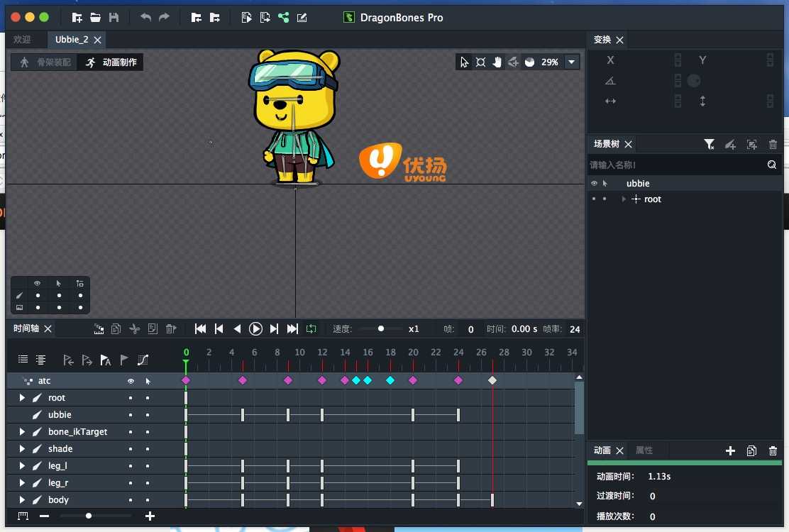
Task: Click the add bone icon in scene tree
Action: pyautogui.click(x=731, y=145)
